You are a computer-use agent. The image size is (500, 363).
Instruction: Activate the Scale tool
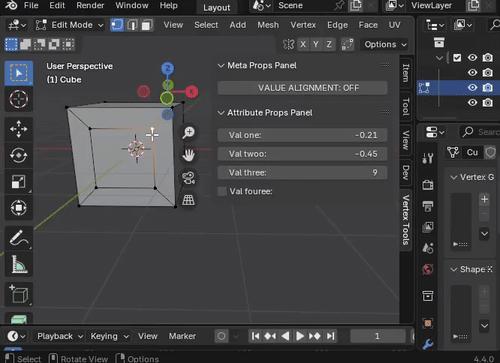click(x=19, y=182)
